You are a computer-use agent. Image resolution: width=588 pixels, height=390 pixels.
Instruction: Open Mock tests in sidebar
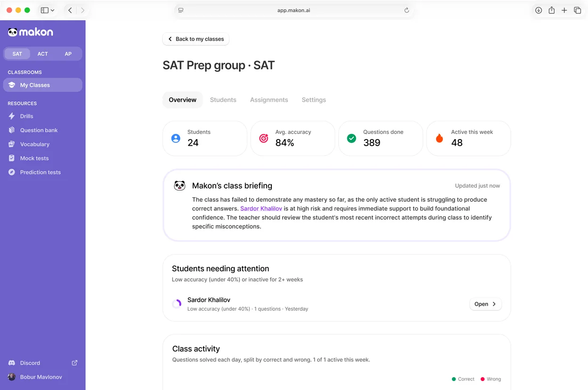[42, 158]
